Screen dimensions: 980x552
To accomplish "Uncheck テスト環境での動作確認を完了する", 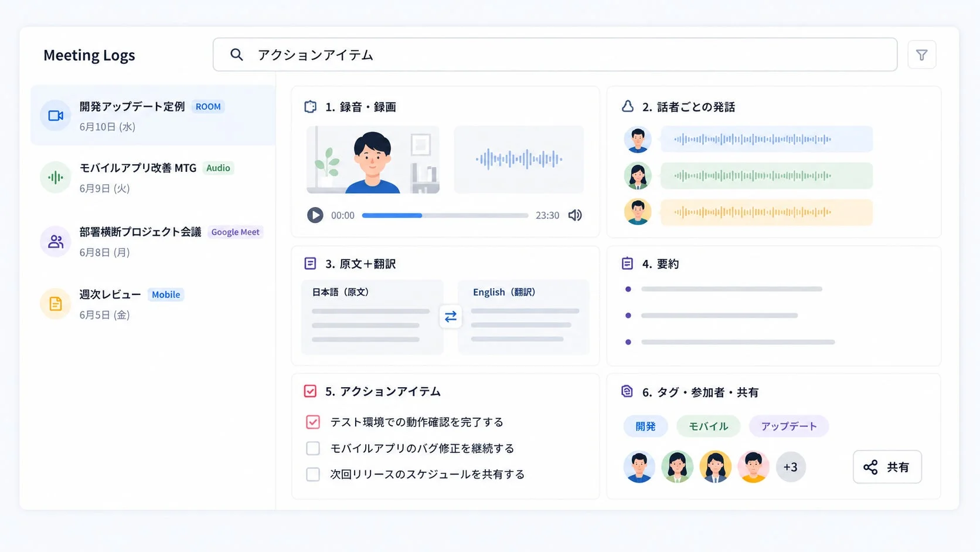I will [x=313, y=422].
